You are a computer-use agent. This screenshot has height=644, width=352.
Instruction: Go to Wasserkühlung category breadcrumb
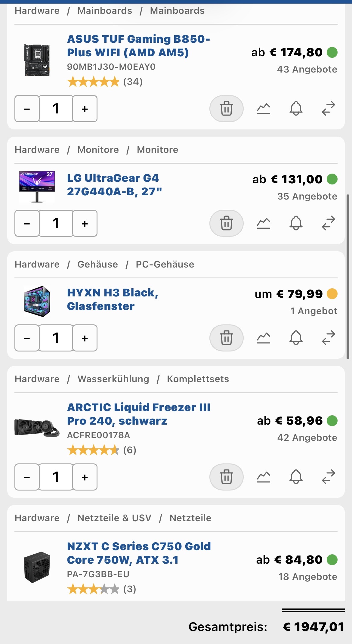(x=113, y=379)
